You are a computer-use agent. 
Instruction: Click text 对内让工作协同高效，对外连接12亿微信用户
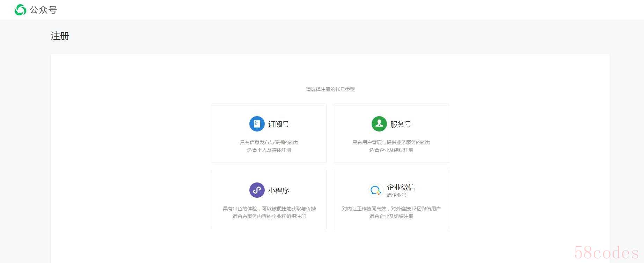point(391,209)
